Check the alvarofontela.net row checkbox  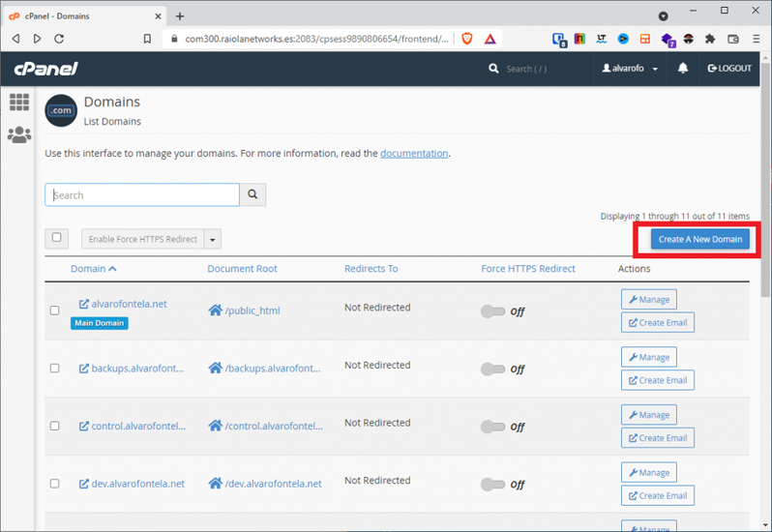[54, 310]
